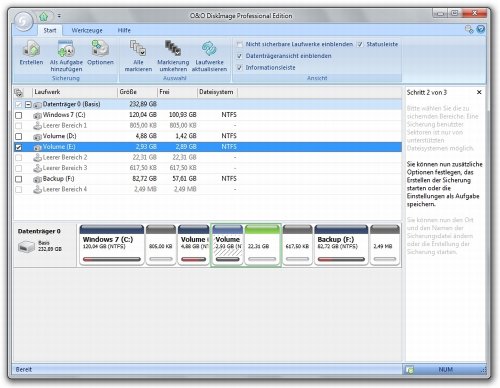Switch to the Start tab
Image resolution: width=500 pixels, height=388 pixels.
[50, 30]
